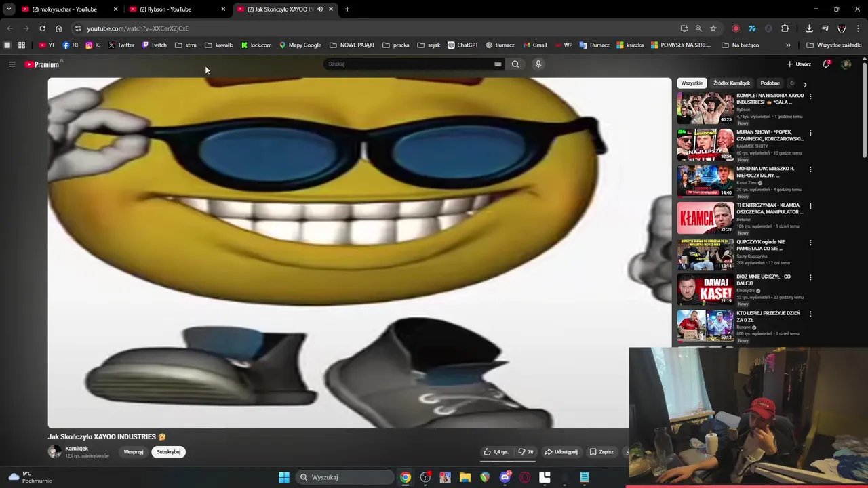Open QUPCZYYK ogląda video thumbnail
The image size is (868, 488).
[705, 254]
